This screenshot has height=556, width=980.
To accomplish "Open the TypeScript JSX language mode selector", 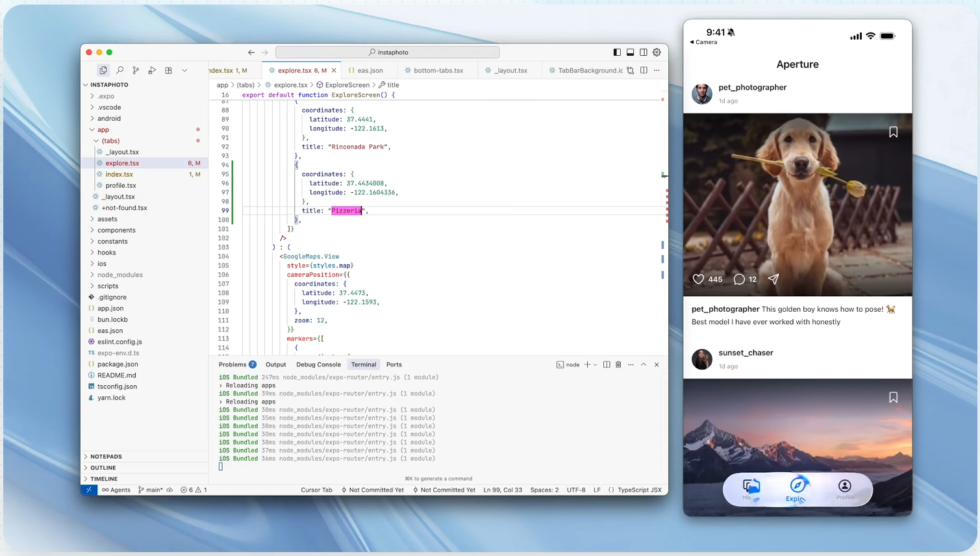I will coord(639,490).
